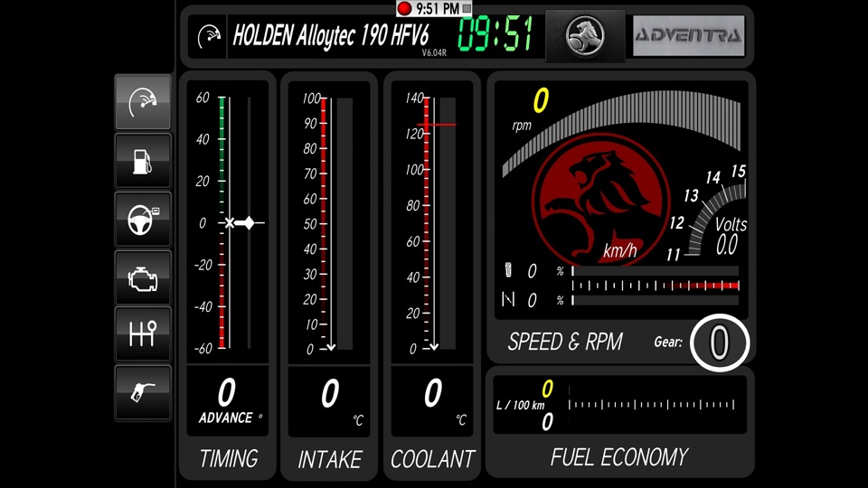Click the rpm arc bar graph
This screenshot has width=868, height=488.
point(621,133)
